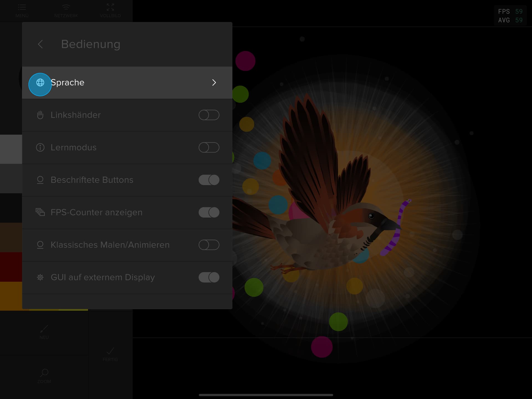This screenshot has height=399, width=532.
Task: Disable Beschriftete Buttons switch
Action: pyautogui.click(x=209, y=180)
